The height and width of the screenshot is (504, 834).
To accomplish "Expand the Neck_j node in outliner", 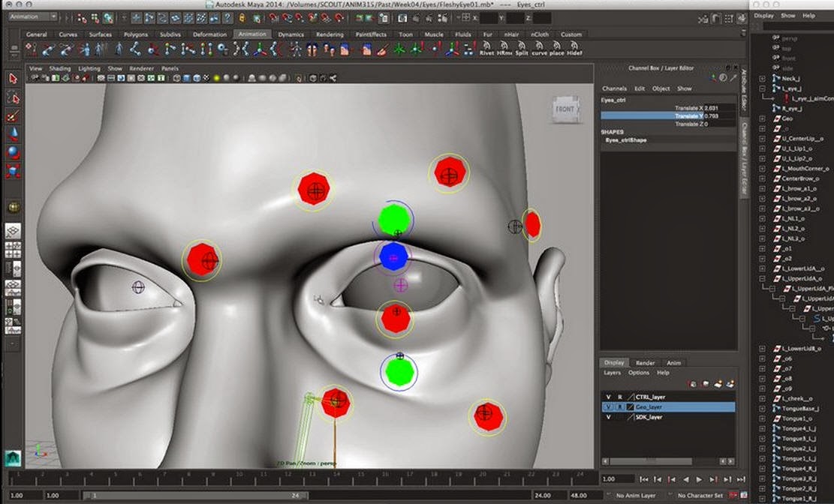I will click(762, 79).
